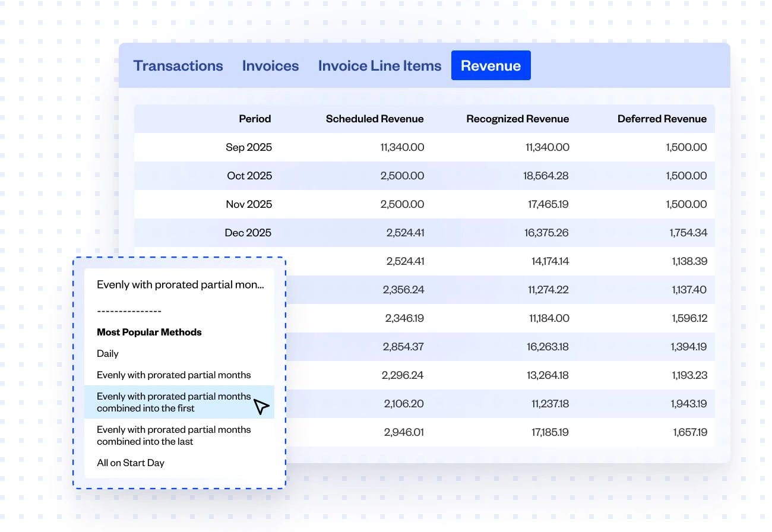Image resolution: width=772 pixels, height=532 pixels.
Task: View the Invoice Line Items tab
Action: coord(379,65)
